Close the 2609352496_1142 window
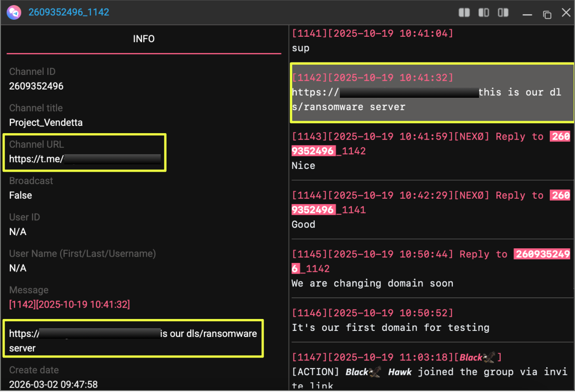 point(566,13)
